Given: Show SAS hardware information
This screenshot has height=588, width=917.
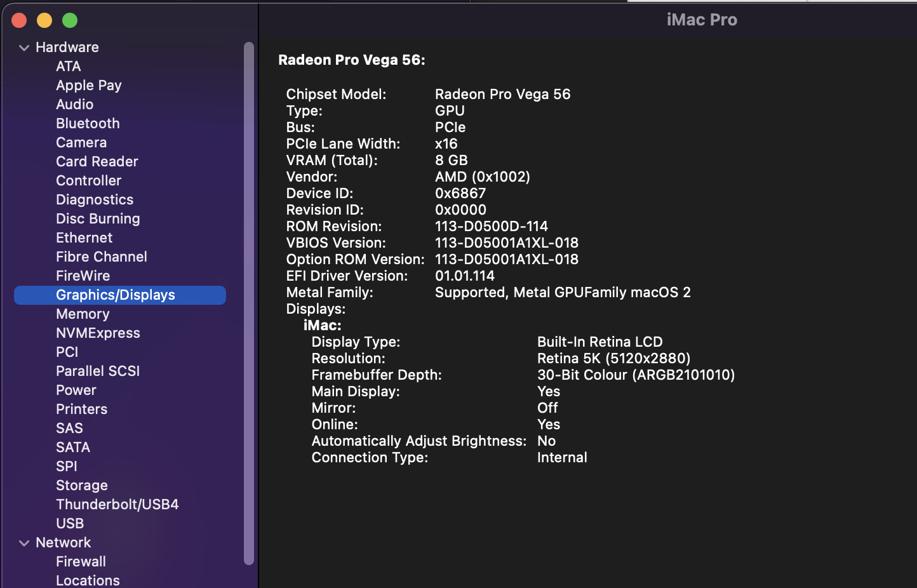Looking at the screenshot, I should 69,428.
